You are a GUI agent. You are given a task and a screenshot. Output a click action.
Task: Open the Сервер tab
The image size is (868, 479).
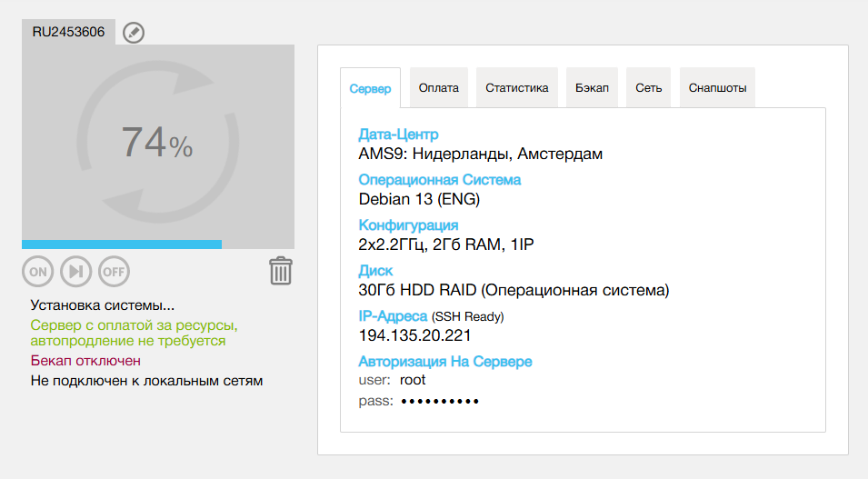pos(370,88)
